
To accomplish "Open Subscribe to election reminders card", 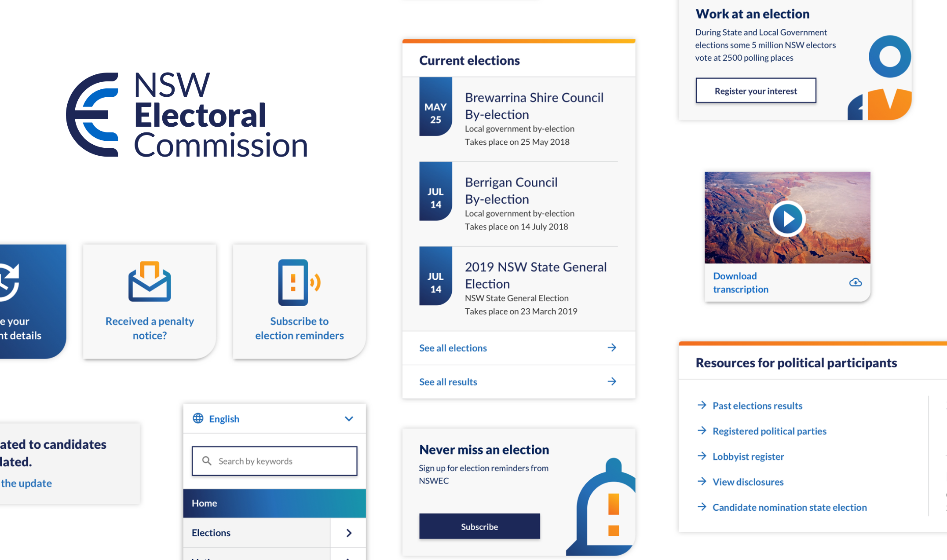I will [299, 302].
